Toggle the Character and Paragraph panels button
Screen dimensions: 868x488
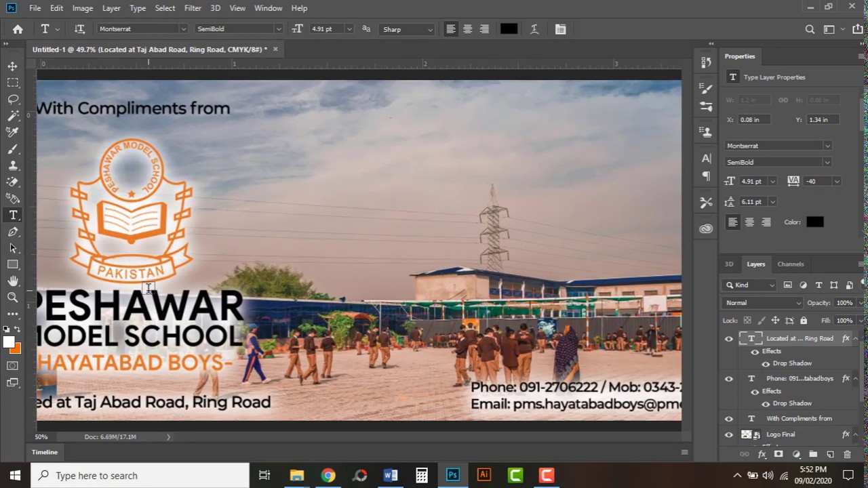560,29
